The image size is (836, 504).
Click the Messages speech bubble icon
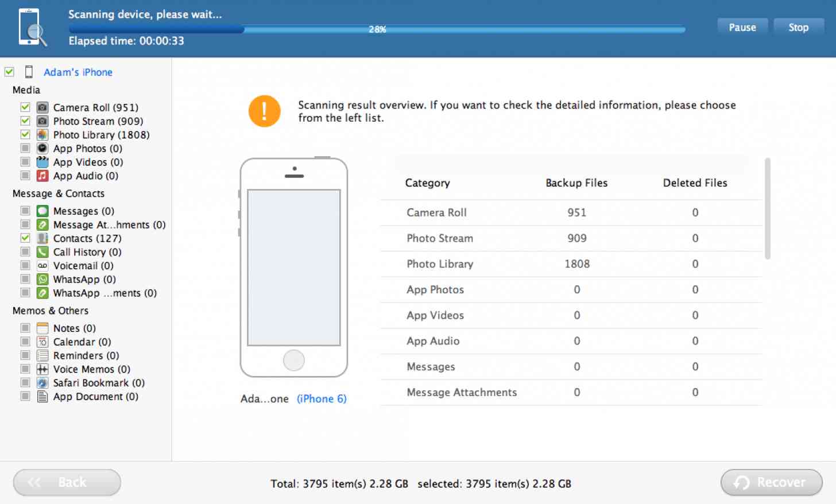pos(42,211)
